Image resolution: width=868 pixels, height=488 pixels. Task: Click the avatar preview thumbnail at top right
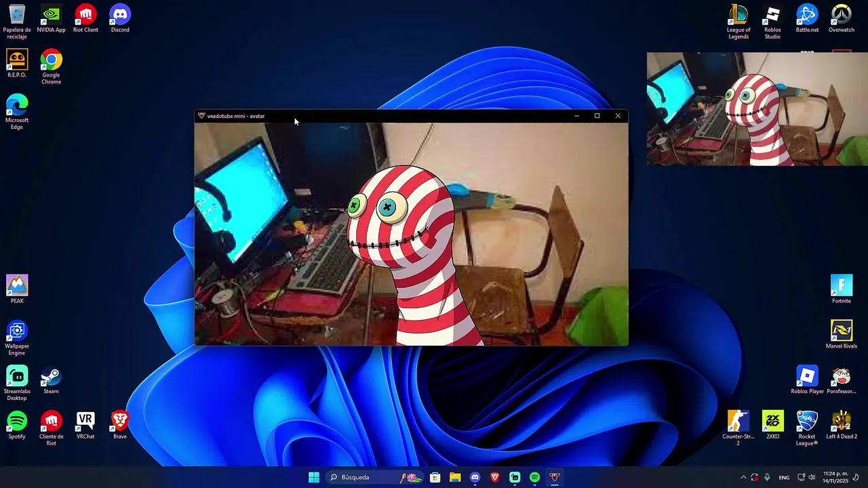757,108
